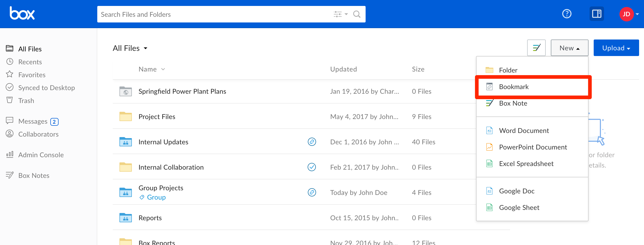Choose Folder from the New menu
Screen dimensions: 644x245
[x=532, y=70]
